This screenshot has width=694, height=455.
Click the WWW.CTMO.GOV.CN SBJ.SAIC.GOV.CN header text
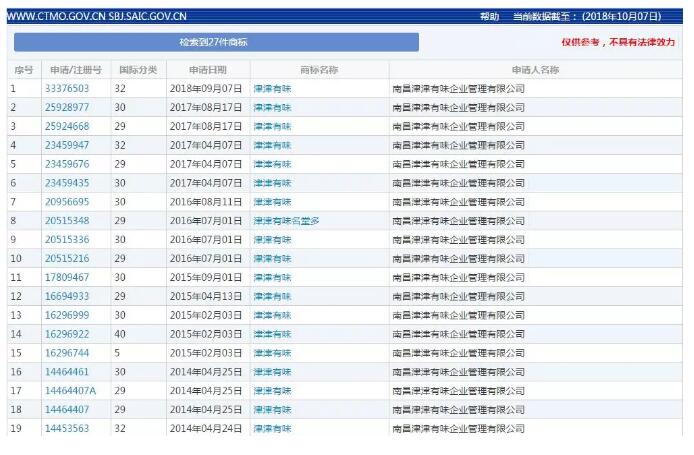click(x=97, y=16)
